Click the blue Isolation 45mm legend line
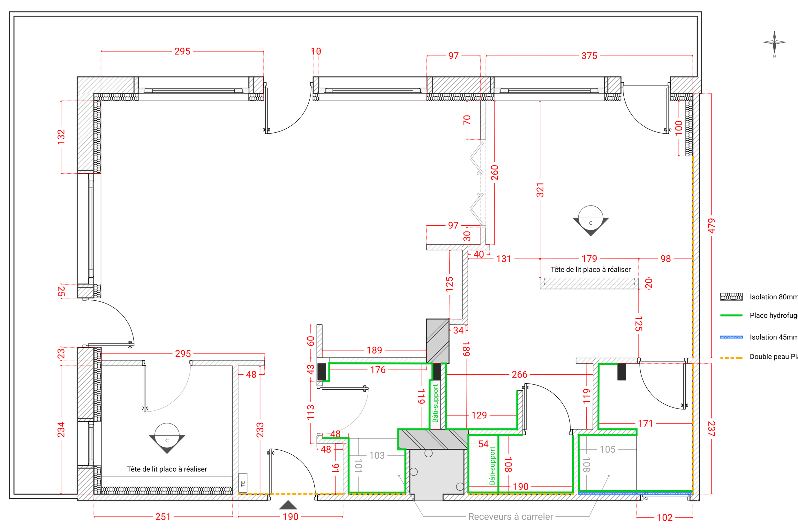Image resolution: width=798 pixels, height=532 pixels. click(x=731, y=337)
